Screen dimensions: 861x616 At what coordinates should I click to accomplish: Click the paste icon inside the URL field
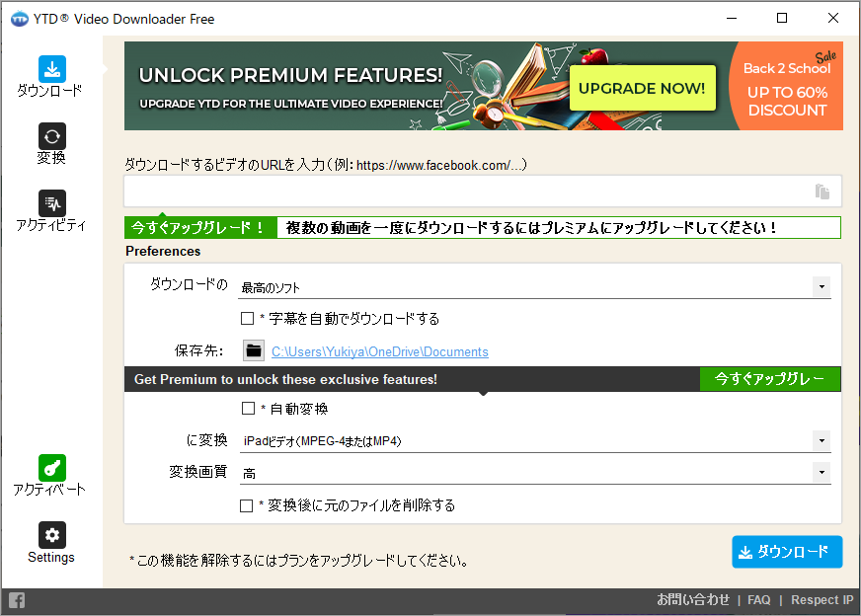point(822,192)
